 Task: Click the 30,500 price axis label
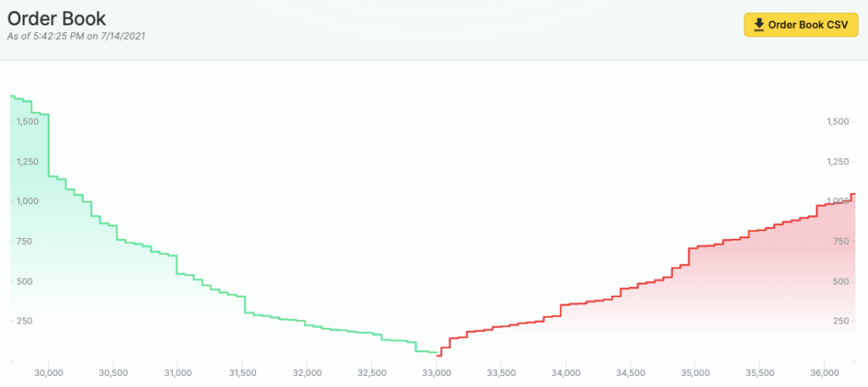pyautogui.click(x=114, y=373)
